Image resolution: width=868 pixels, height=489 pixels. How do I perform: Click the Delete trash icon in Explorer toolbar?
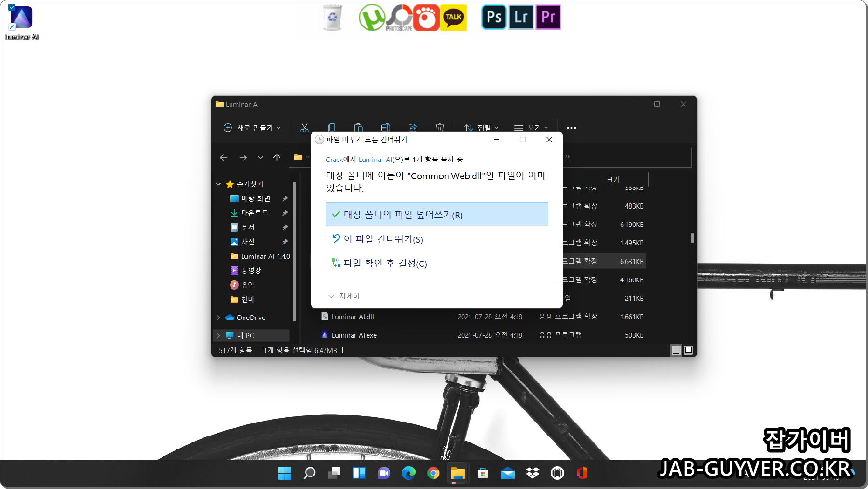440,128
